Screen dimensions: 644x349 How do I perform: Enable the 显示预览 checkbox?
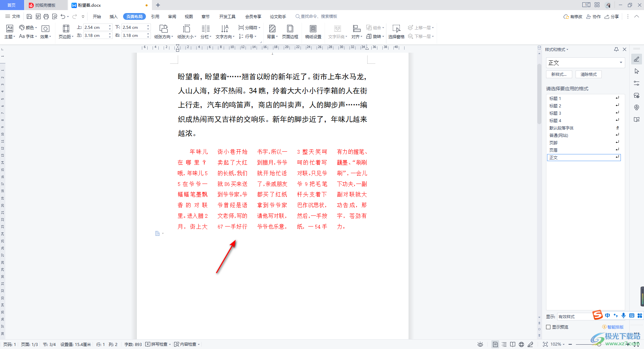[x=548, y=327]
